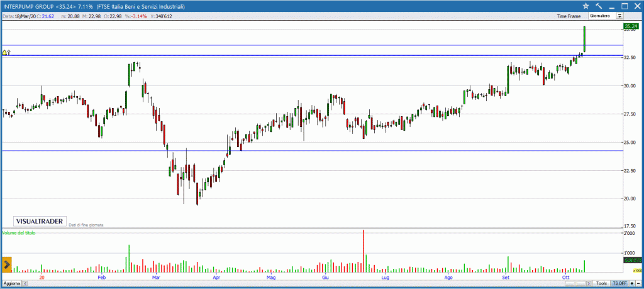
Task: Close the Interpump Group chart window
Action: tap(638, 6)
